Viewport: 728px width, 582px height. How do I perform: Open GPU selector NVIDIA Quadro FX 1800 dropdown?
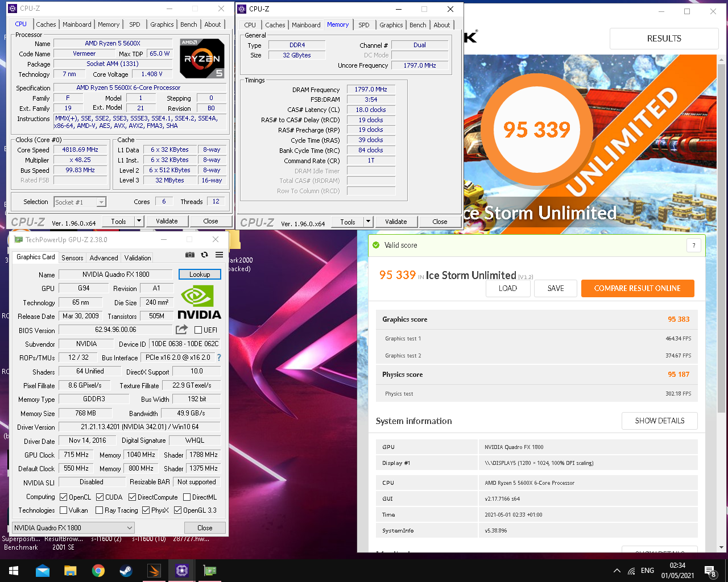(73, 527)
